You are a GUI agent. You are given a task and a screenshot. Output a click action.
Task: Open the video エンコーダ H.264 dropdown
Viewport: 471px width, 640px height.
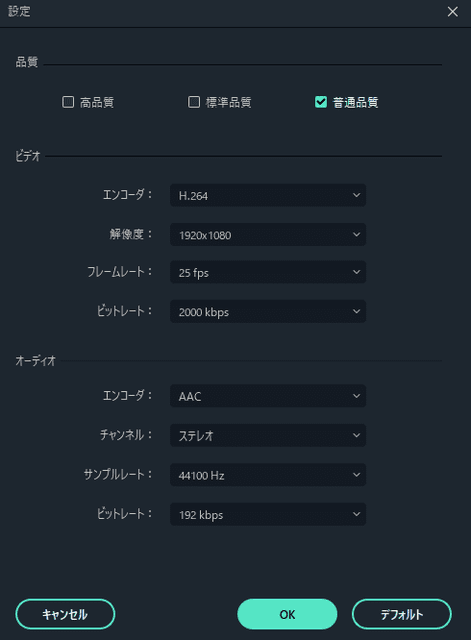point(268,196)
